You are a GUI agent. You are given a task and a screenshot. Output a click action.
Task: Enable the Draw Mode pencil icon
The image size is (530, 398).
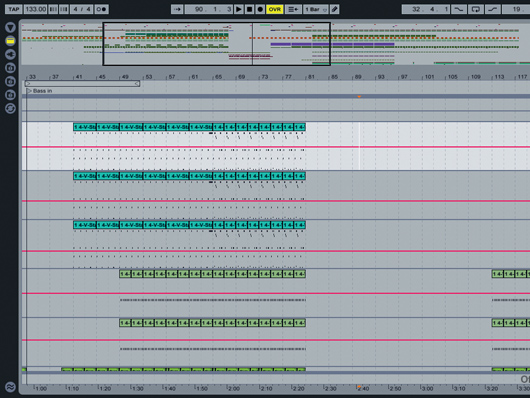click(335, 9)
